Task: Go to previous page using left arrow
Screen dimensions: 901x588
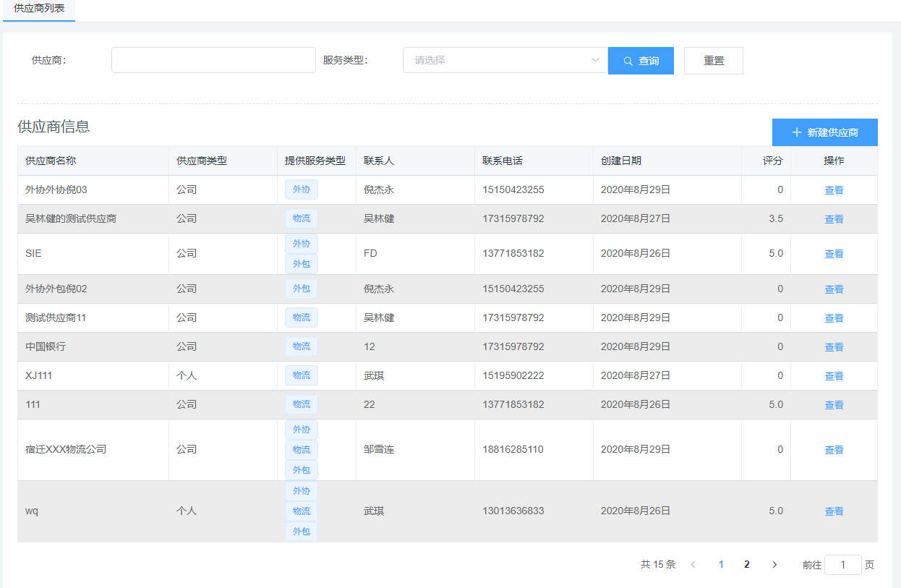Action: (x=693, y=565)
